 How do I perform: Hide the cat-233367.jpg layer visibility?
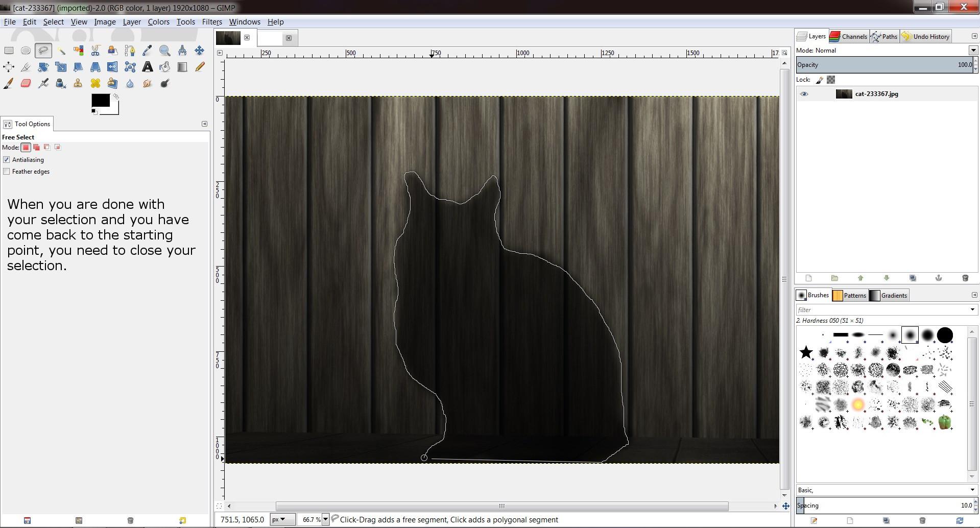click(x=804, y=94)
